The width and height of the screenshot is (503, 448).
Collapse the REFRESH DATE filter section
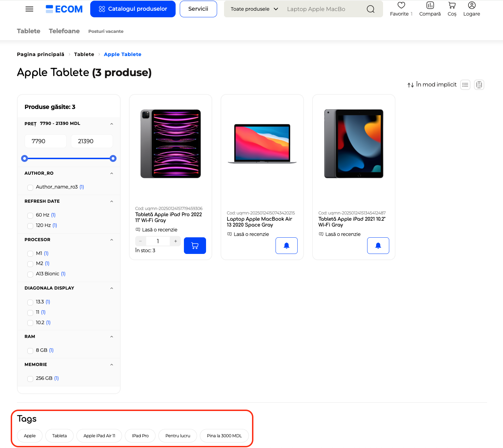[112, 201]
